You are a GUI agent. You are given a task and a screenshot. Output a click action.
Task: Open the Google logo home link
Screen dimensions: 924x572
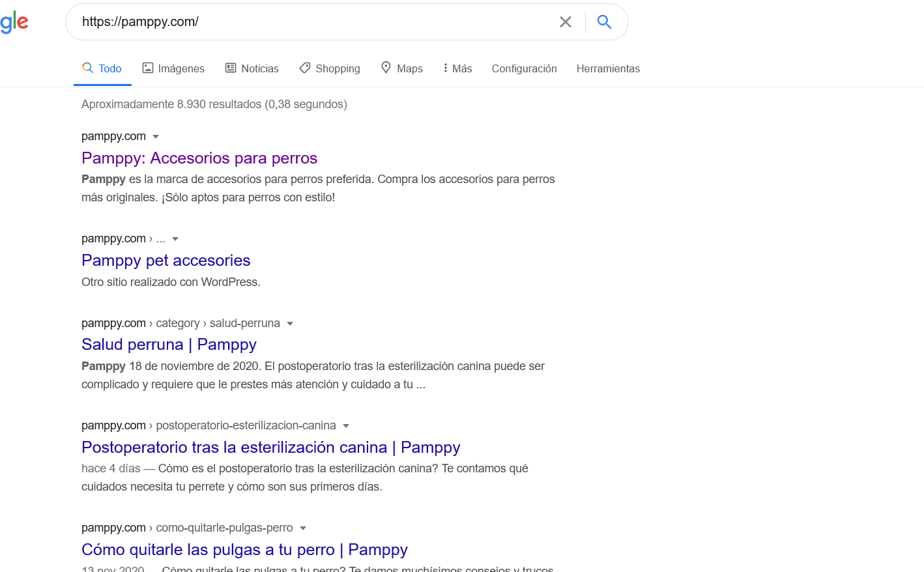(14, 22)
